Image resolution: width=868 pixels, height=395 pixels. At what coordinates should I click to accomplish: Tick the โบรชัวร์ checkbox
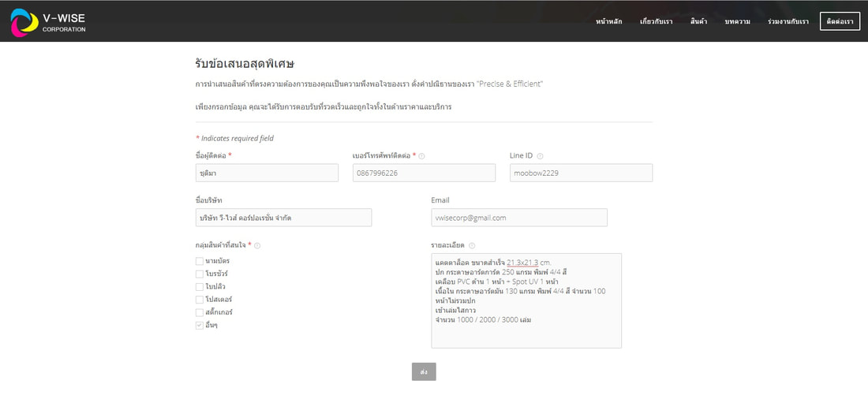200,274
